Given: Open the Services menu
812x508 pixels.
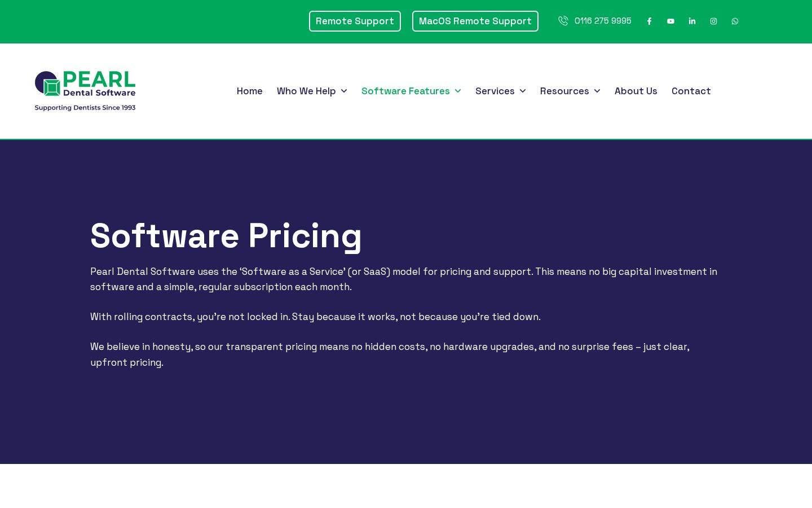Looking at the screenshot, I should (495, 91).
